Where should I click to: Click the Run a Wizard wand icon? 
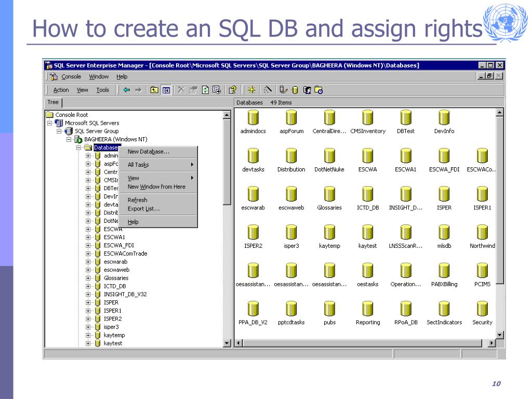(268, 90)
